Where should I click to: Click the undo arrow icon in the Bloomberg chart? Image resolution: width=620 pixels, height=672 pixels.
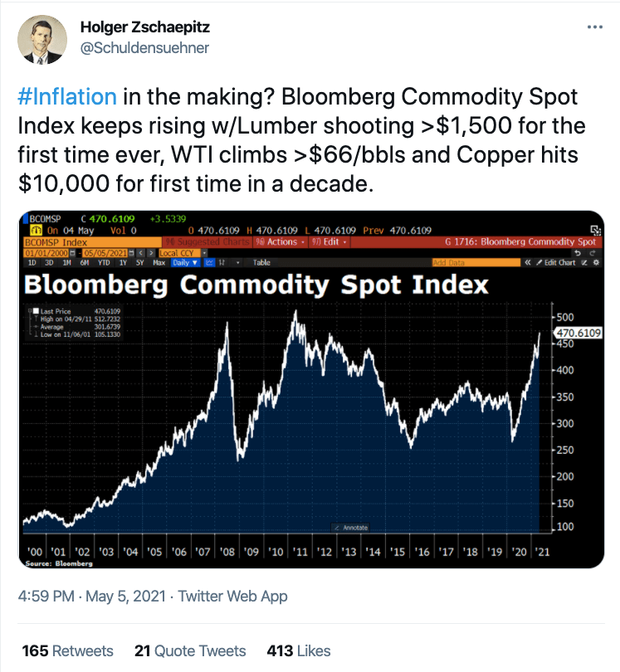(578, 253)
